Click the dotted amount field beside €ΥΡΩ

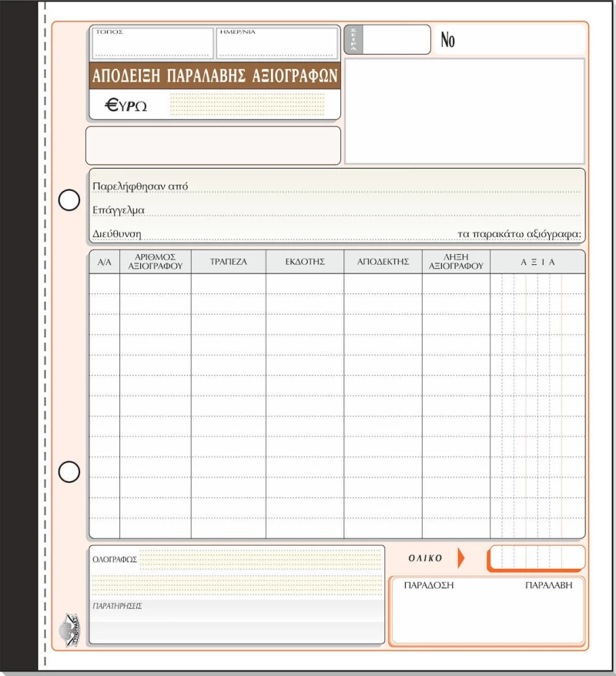(247, 105)
